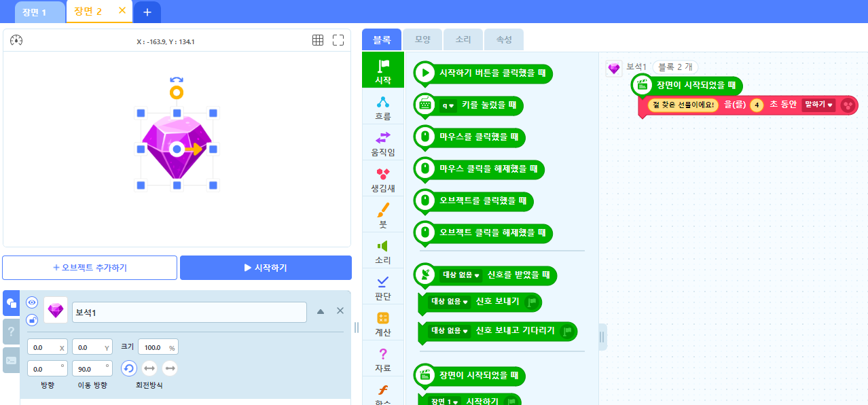Click the left panel resize handle
Image resolution: width=868 pixels, height=405 pixels.
coord(357,328)
